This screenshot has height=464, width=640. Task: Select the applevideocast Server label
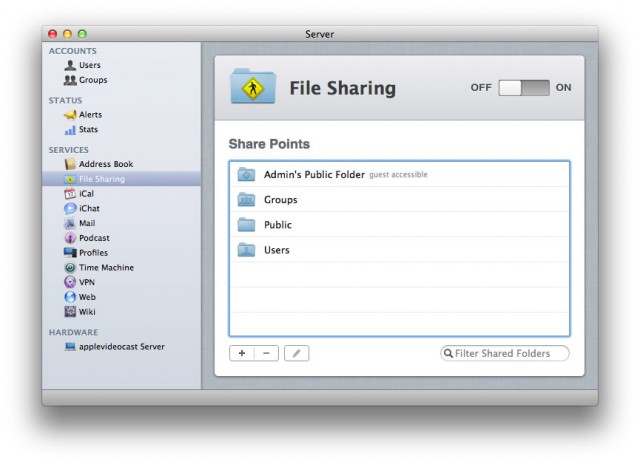122,347
